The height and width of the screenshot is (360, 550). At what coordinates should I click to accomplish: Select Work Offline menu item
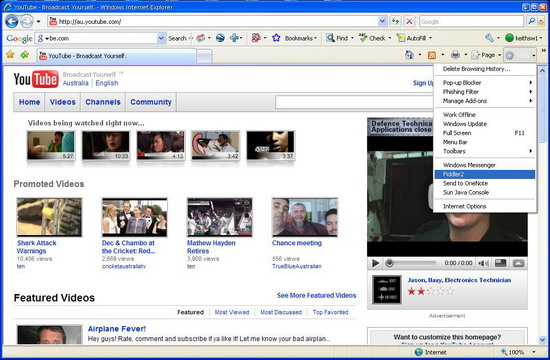(x=485, y=115)
